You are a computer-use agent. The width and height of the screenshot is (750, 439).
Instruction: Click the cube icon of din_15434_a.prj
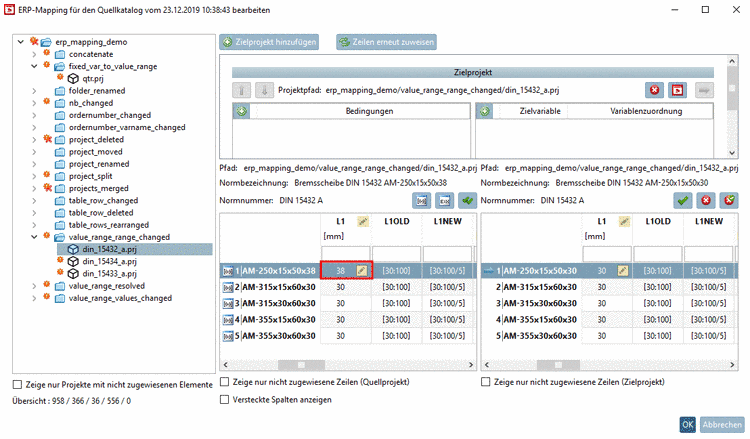(x=73, y=262)
